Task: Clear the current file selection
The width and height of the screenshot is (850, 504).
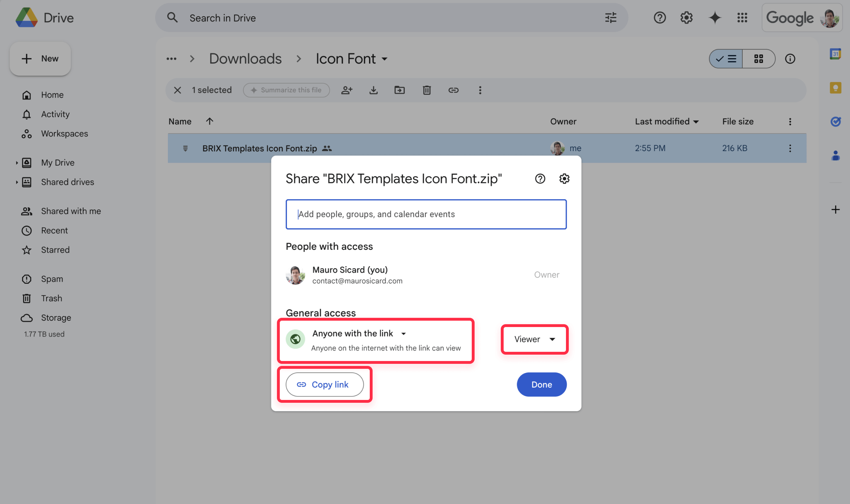Action: pyautogui.click(x=177, y=90)
